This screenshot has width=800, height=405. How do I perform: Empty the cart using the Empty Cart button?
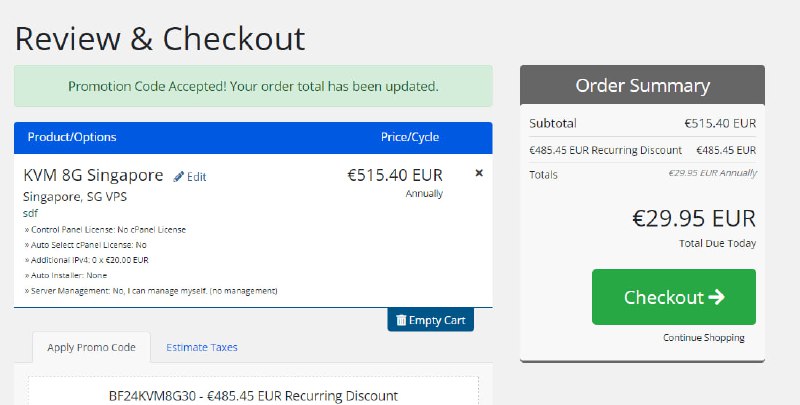tap(431, 320)
